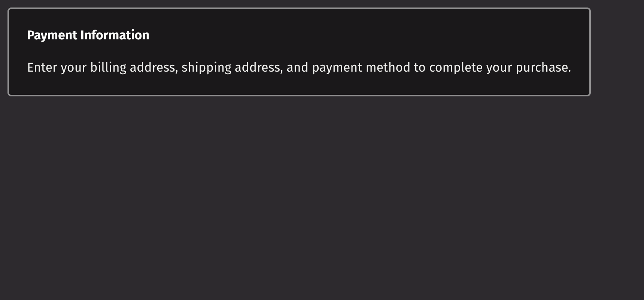Click the payment instructions description text
The image size is (644, 300).
(x=299, y=67)
